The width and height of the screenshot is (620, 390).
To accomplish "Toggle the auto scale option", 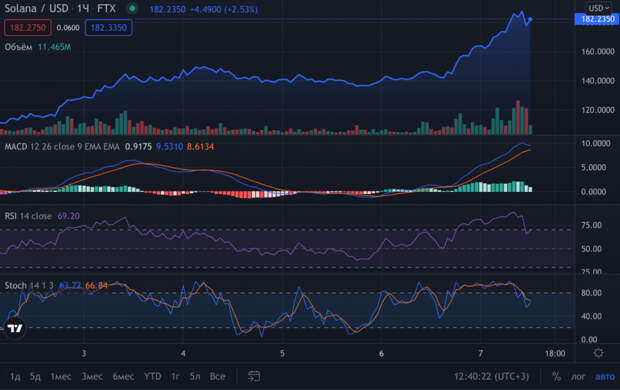I will pyautogui.click(x=605, y=377).
